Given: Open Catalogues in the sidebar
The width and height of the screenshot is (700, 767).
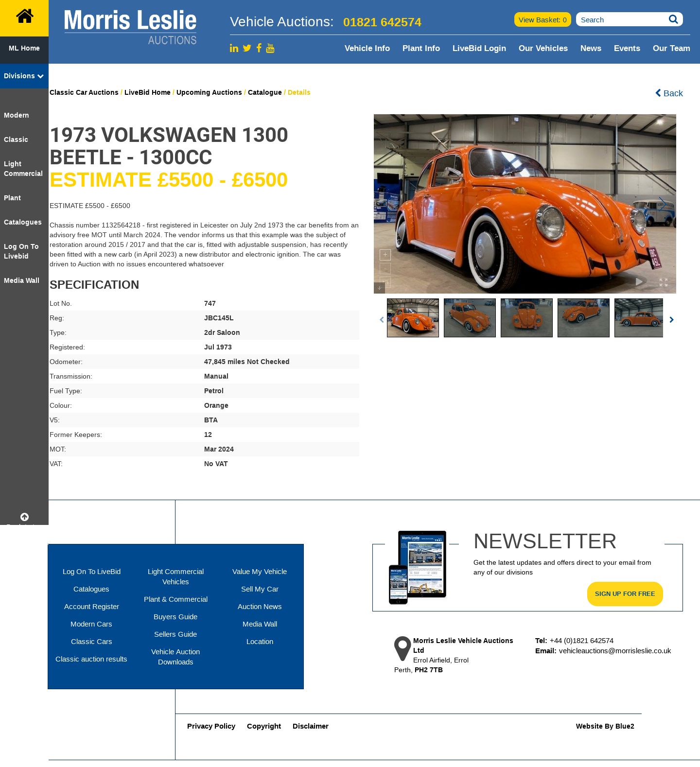Looking at the screenshot, I should tap(23, 222).
